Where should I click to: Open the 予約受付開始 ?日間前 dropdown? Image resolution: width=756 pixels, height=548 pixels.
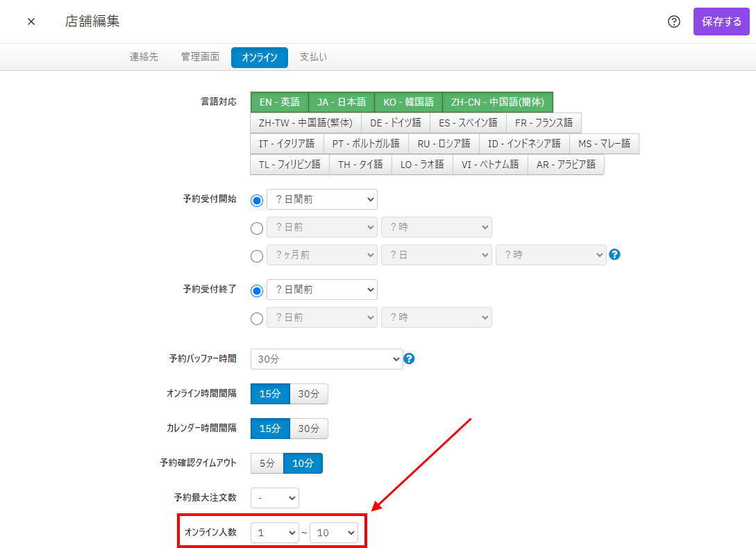(x=322, y=199)
